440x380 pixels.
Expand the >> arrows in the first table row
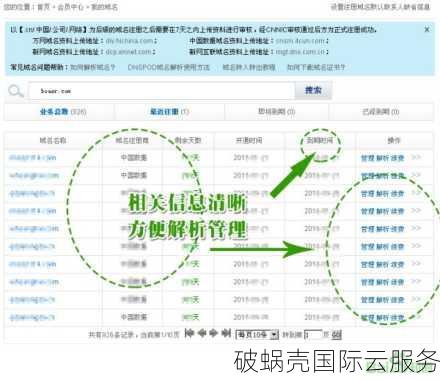[x=416, y=157]
